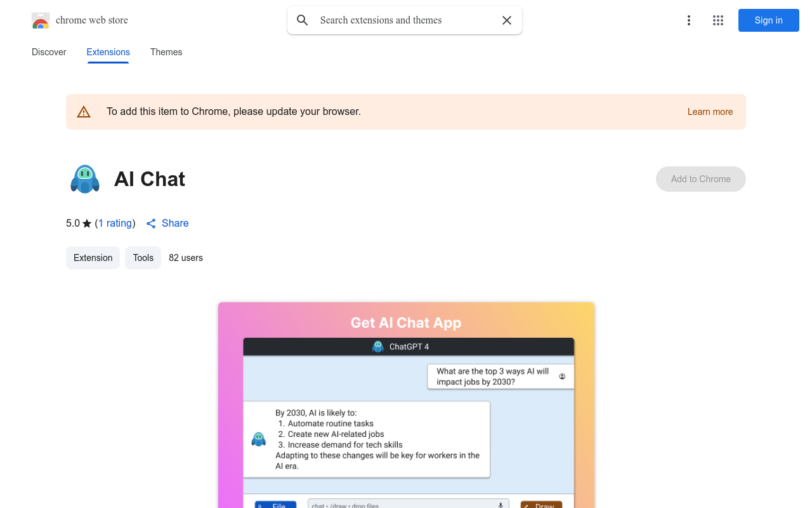
Task: Select the Extensions tab
Action: coord(108,52)
